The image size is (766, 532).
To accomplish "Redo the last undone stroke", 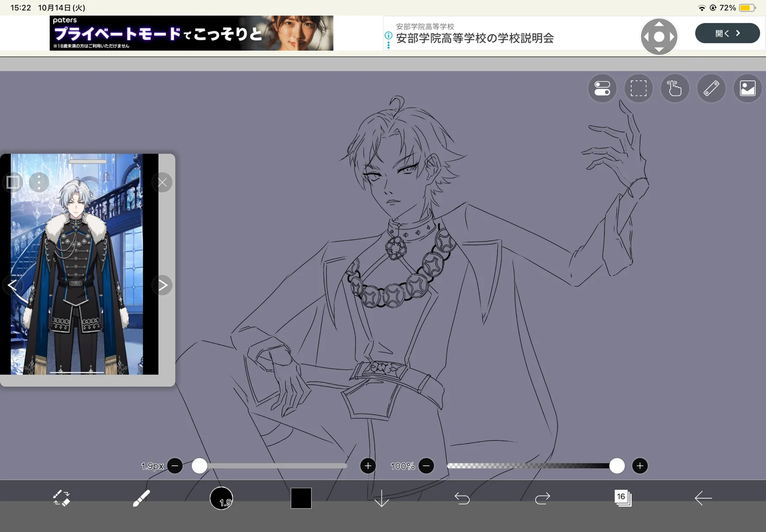I will click(542, 499).
